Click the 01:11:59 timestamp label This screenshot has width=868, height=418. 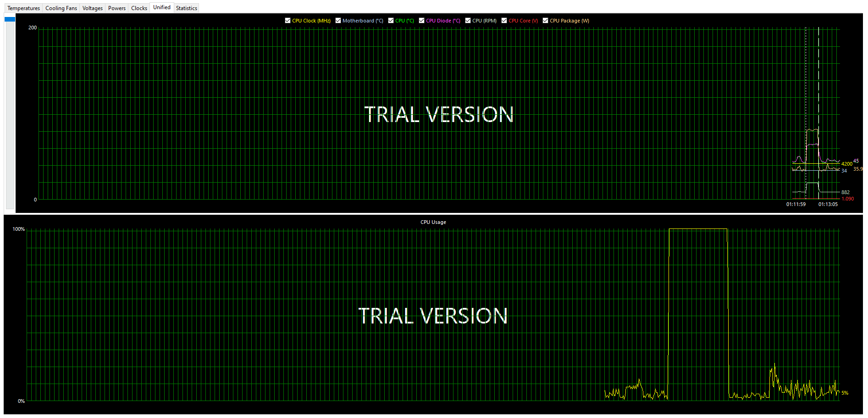click(x=796, y=205)
